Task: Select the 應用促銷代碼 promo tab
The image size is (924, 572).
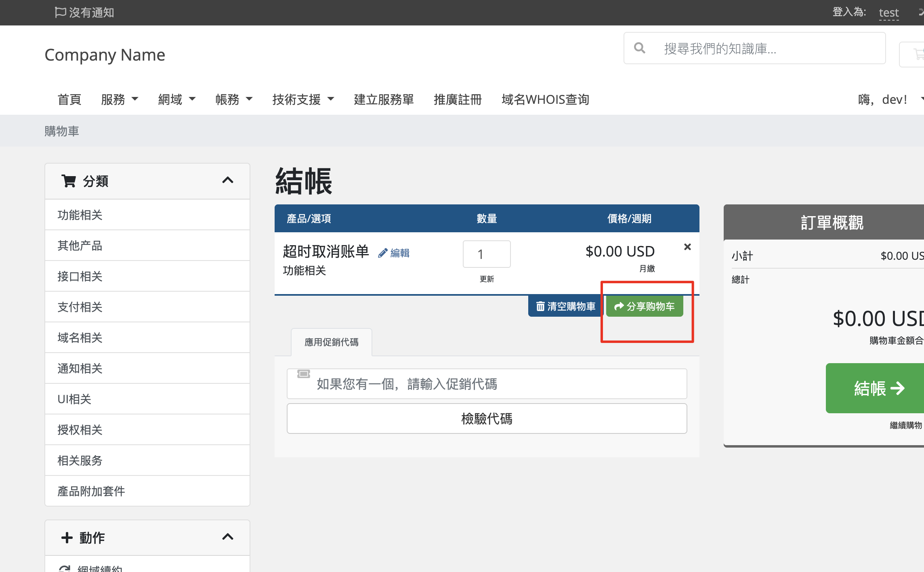Action: coord(331,342)
